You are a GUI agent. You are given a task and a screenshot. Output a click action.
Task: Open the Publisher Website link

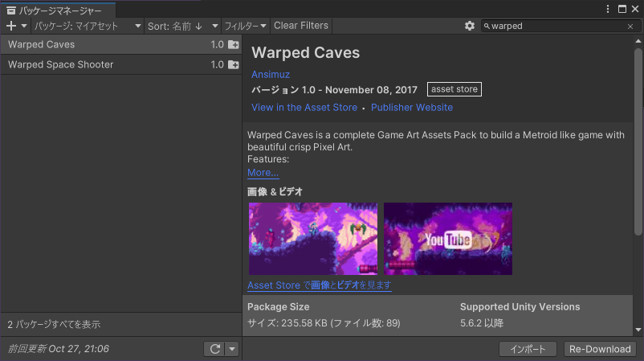412,107
